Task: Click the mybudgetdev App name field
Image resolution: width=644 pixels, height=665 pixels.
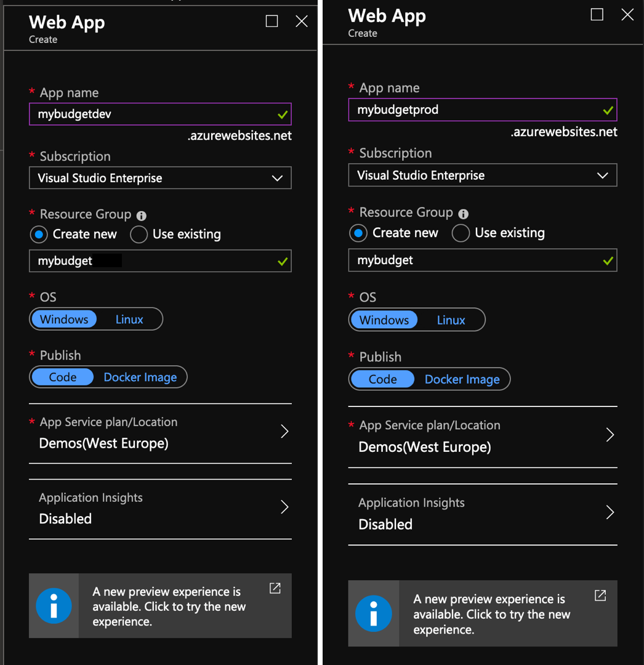Action: pyautogui.click(x=154, y=114)
